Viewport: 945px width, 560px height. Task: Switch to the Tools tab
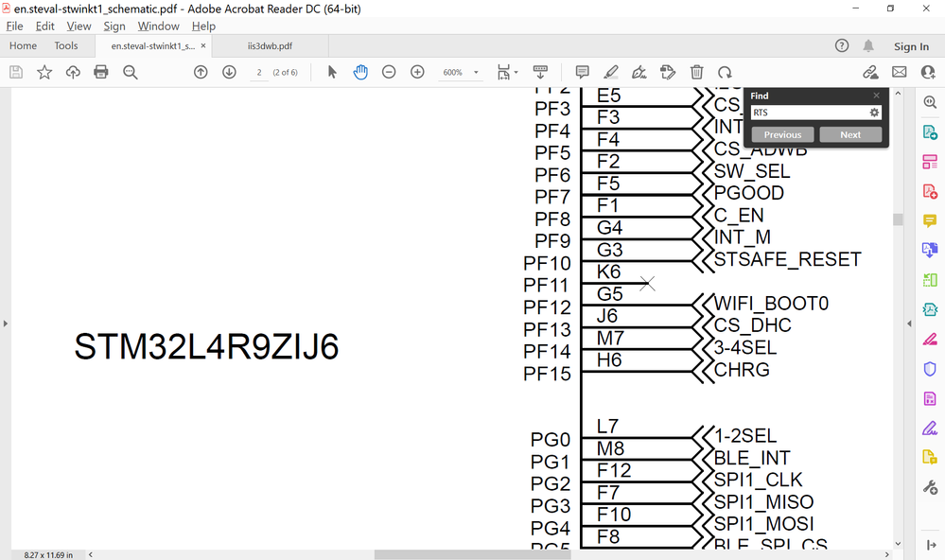[65, 45]
